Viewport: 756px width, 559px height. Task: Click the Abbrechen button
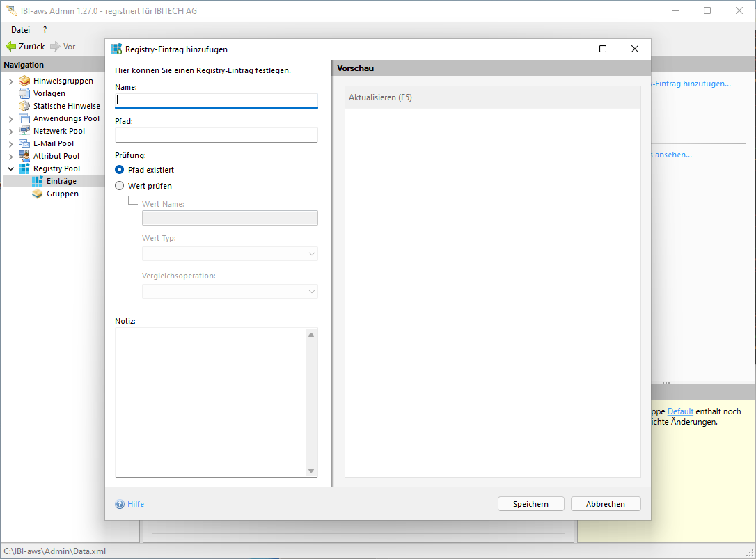pyautogui.click(x=605, y=504)
